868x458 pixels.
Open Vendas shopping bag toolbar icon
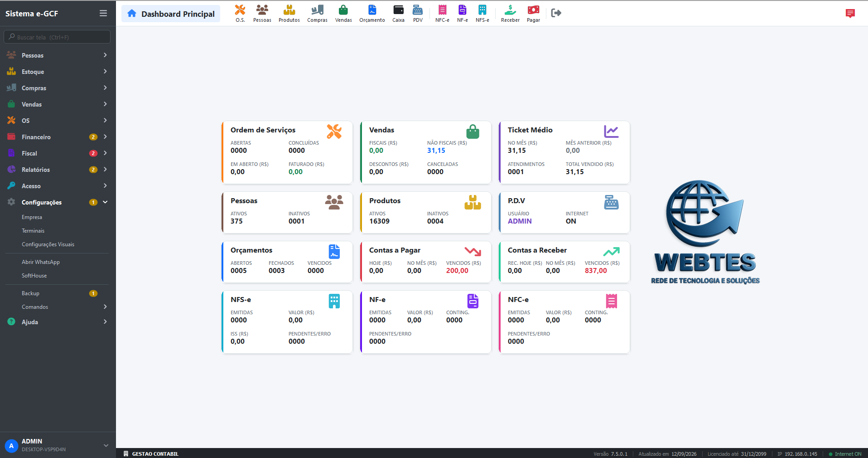click(343, 13)
